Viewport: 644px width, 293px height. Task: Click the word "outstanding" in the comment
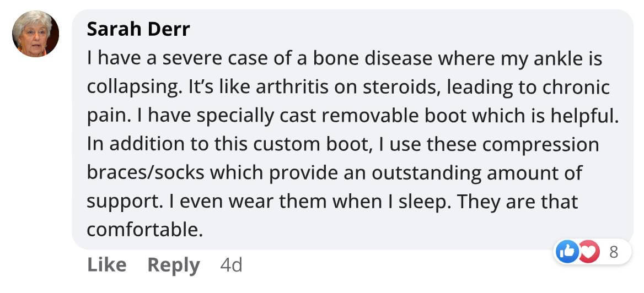[426, 174]
